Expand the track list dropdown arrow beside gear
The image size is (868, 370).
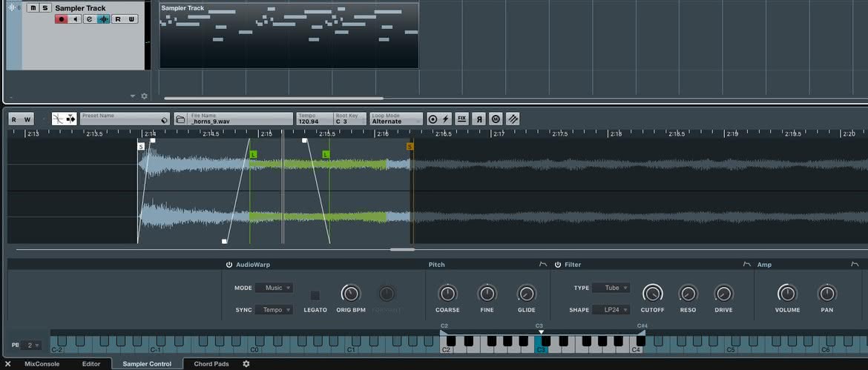pos(133,96)
